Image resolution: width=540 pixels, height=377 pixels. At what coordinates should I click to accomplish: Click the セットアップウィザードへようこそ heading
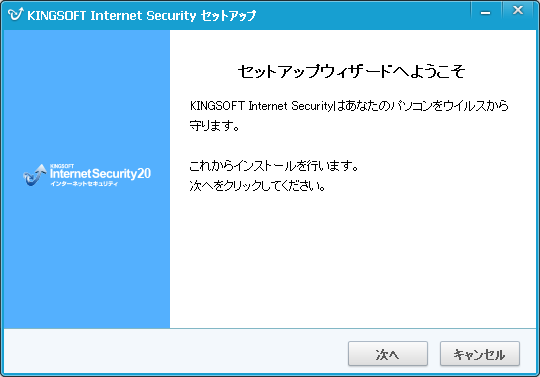click(x=351, y=72)
